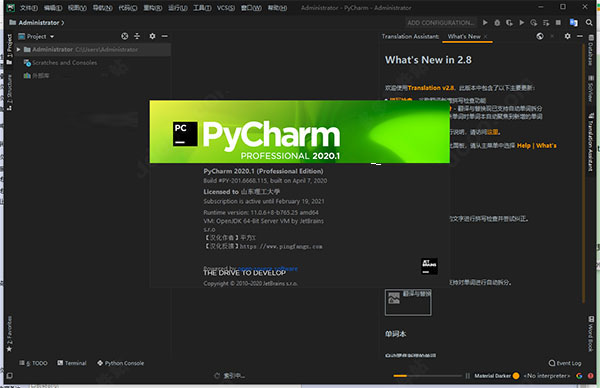This screenshot has height=388, width=600.
Task: Click the Stop square icon
Action: [x=558, y=23]
